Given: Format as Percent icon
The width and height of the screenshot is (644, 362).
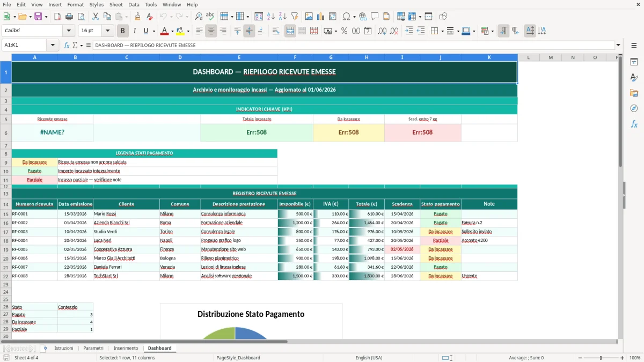Looking at the screenshot, I should pos(345,31).
